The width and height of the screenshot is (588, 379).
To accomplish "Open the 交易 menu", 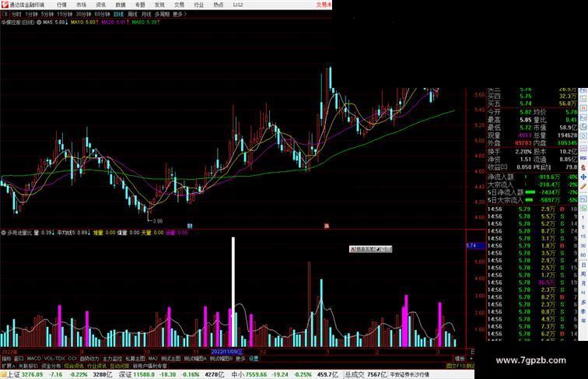I will tap(179, 5).
